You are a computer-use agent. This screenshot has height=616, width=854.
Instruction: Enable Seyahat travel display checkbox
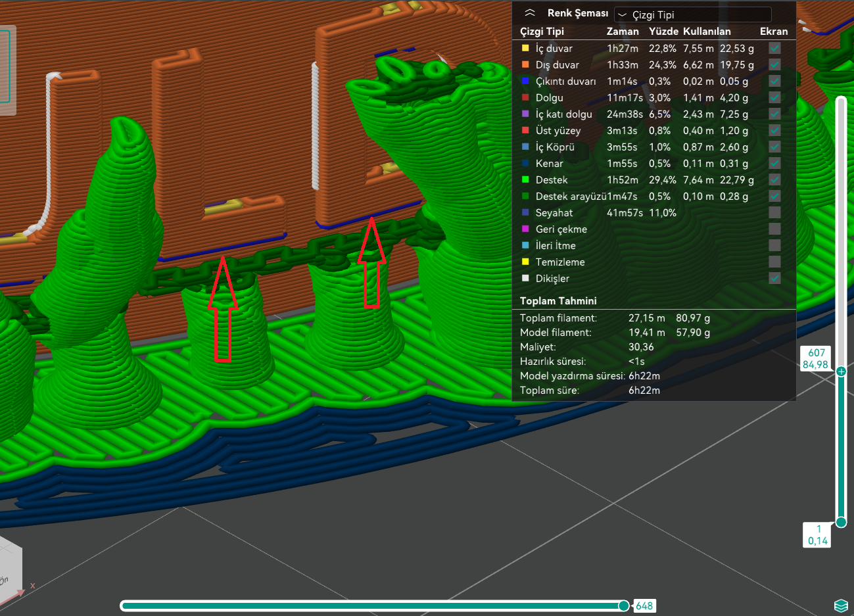click(x=774, y=212)
